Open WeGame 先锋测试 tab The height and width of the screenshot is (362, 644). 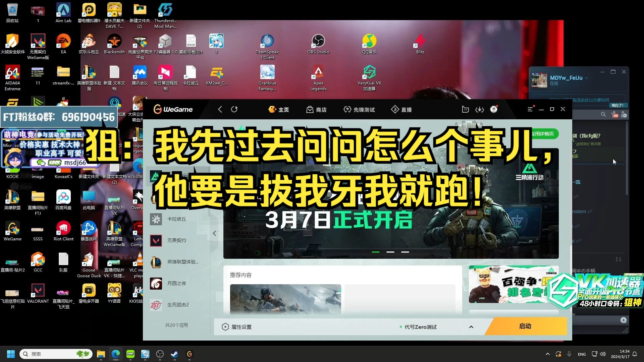click(359, 110)
